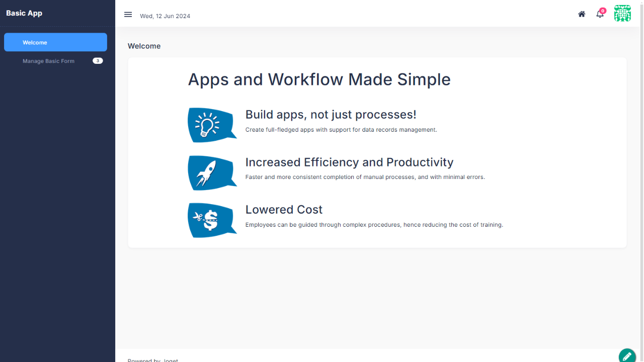Viewport: 644px width, 362px height.
Task: Go to the Home icon
Action: (x=582, y=14)
